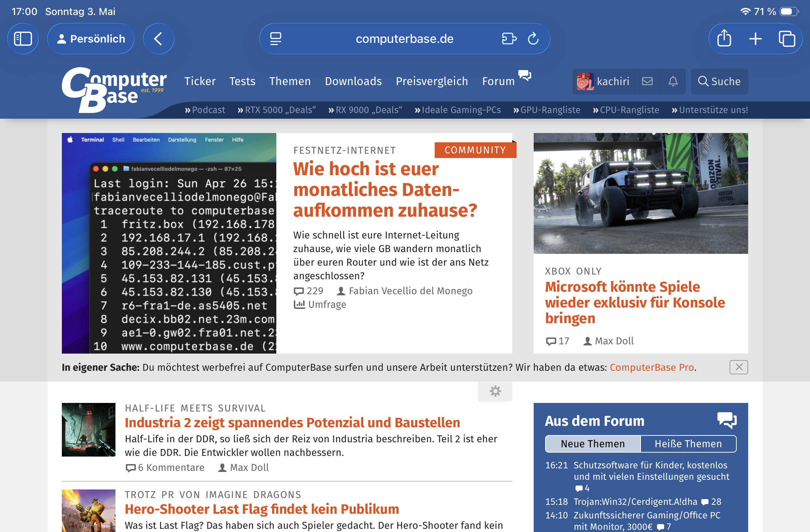Open the monatliches Datenaufkommen article headline
This screenshot has height=532, width=810.
click(x=385, y=189)
